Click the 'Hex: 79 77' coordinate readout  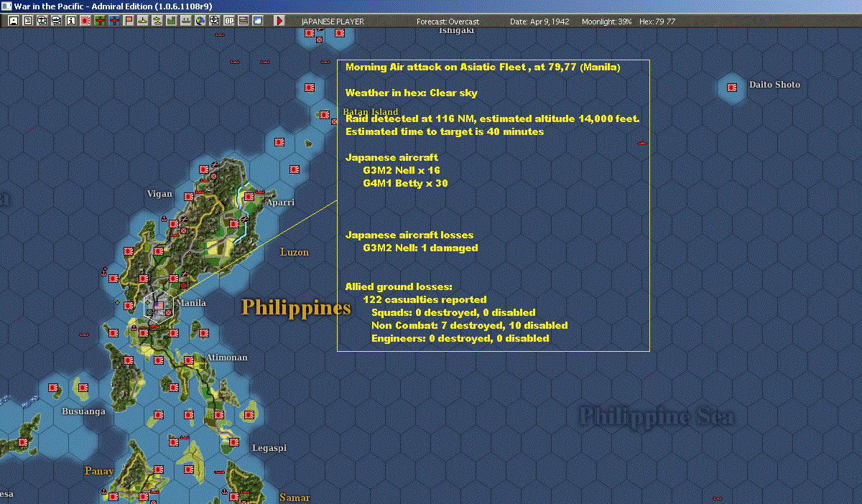click(657, 22)
